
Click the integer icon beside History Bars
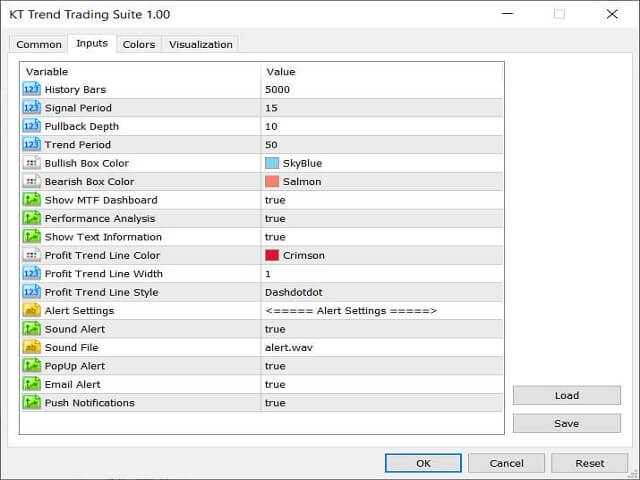[31, 89]
